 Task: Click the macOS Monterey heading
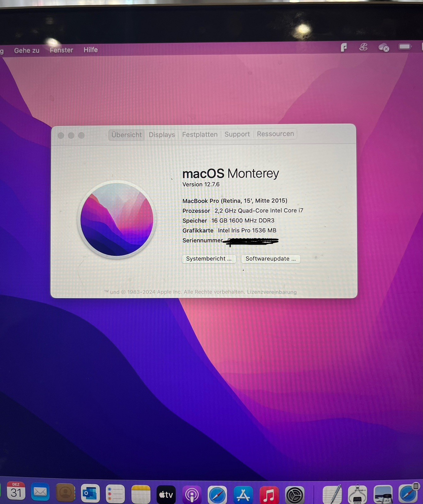[231, 174]
